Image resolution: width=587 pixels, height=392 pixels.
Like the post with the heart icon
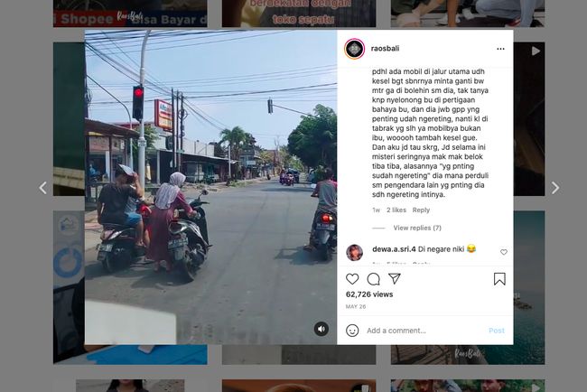[352, 279]
